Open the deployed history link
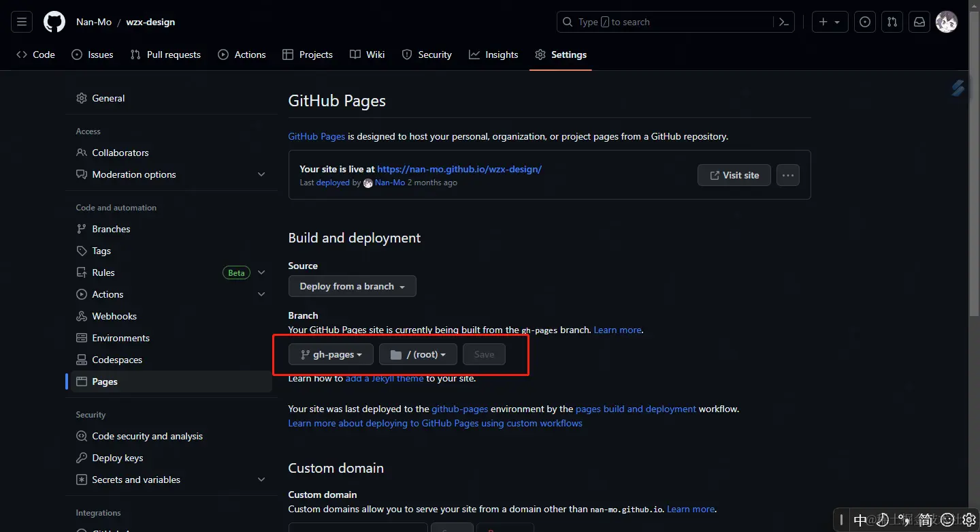The height and width of the screenshot is (532, 980). point(333,183)
